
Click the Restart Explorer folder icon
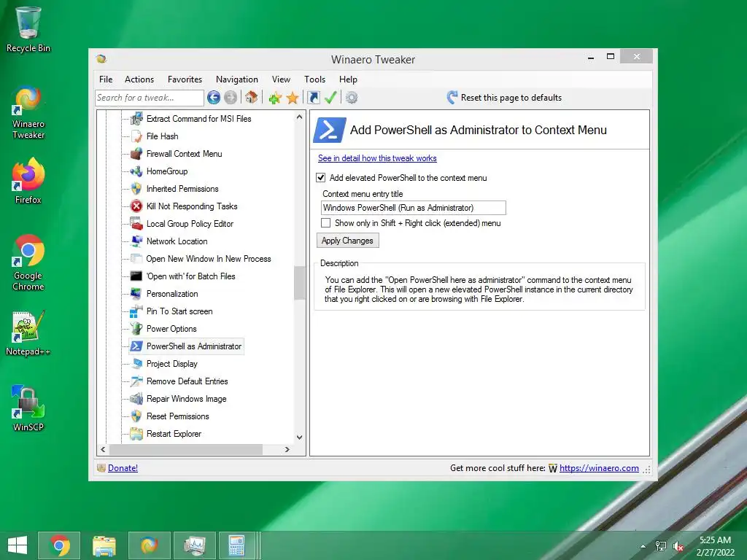pos(136,434)
